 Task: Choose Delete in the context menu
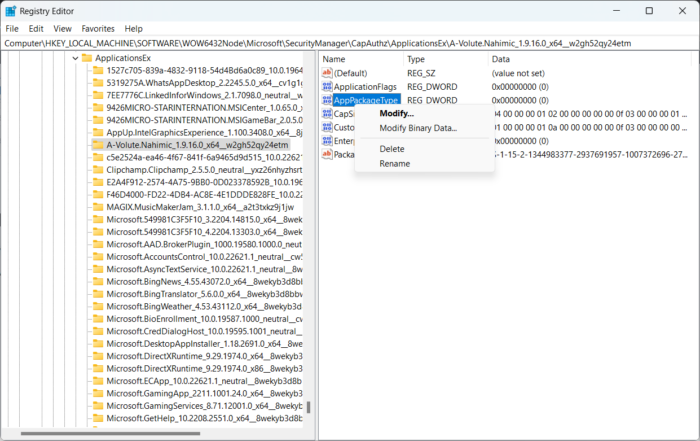(392, 149)
